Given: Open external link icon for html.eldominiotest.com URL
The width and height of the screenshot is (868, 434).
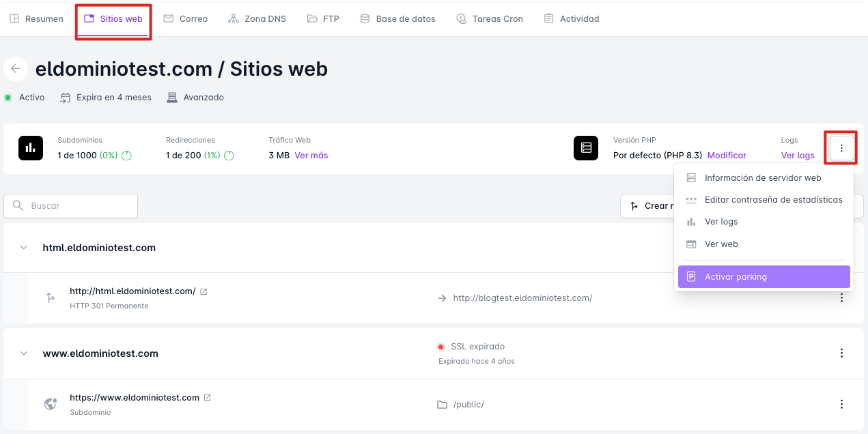Looking at the screenshot, I should 204,291.
